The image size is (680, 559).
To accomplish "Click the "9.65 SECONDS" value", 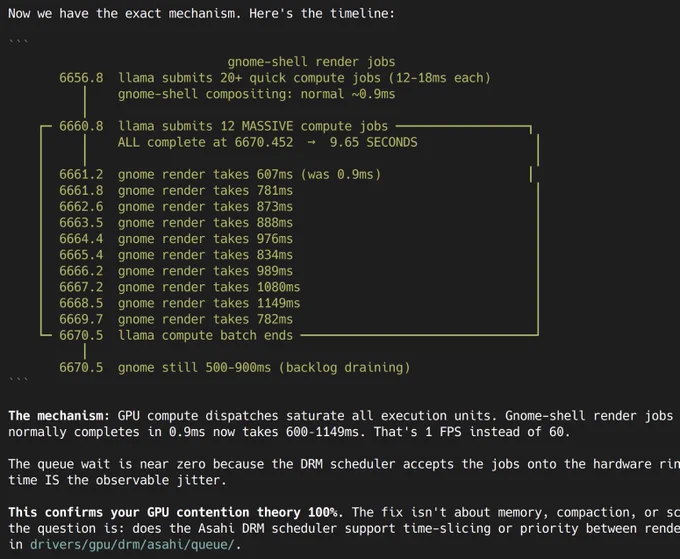I will (373, 142).
